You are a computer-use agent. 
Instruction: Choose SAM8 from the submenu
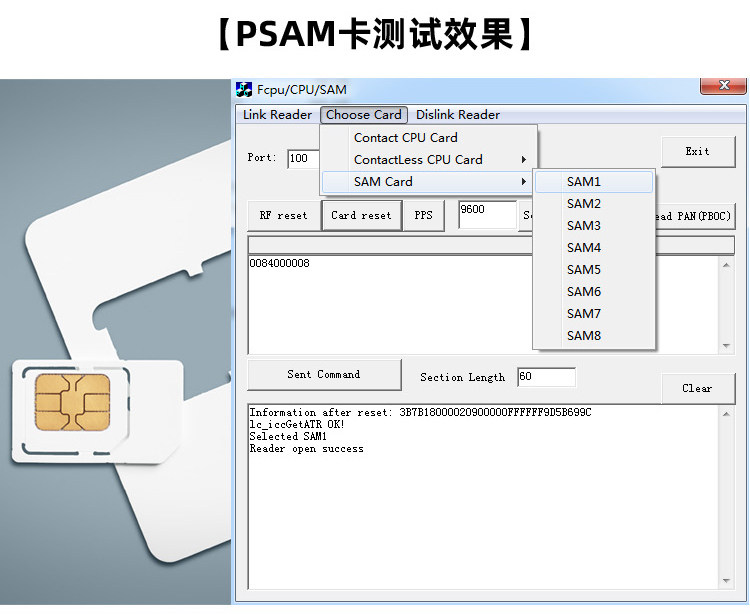pyautogui.click(x=594, y=336)
